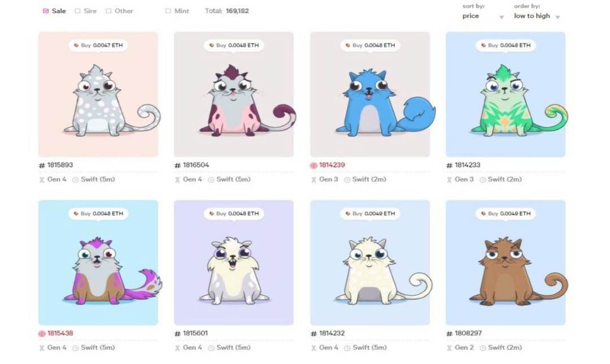The image size is (610, 364).
Task: Open kitty number 1815893 link
Action: (x=60, y=165)
